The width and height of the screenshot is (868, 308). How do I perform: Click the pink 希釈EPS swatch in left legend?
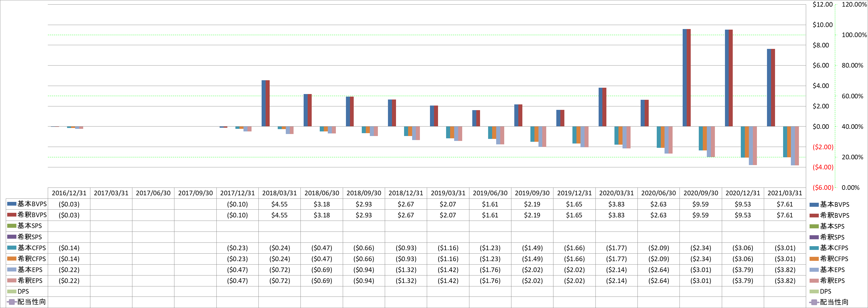click(x=12, y=280)
